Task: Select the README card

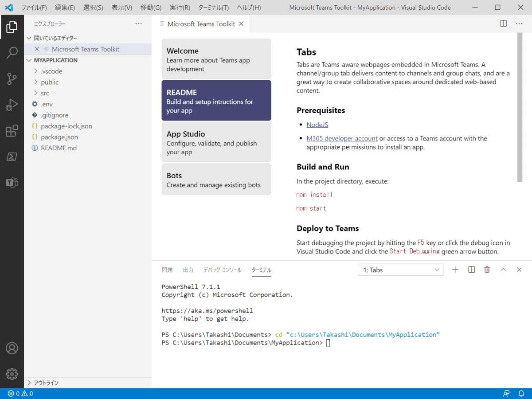Action: click(x=216, y=101)
